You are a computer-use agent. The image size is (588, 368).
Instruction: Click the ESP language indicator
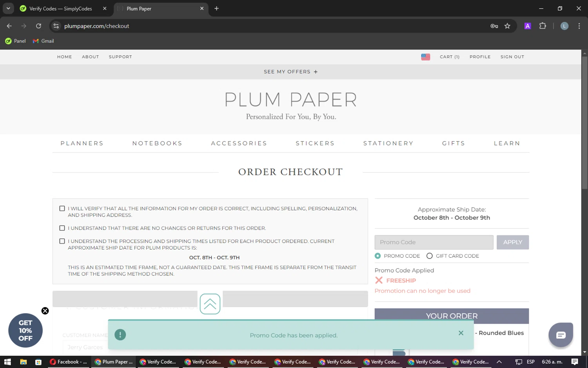531,362
